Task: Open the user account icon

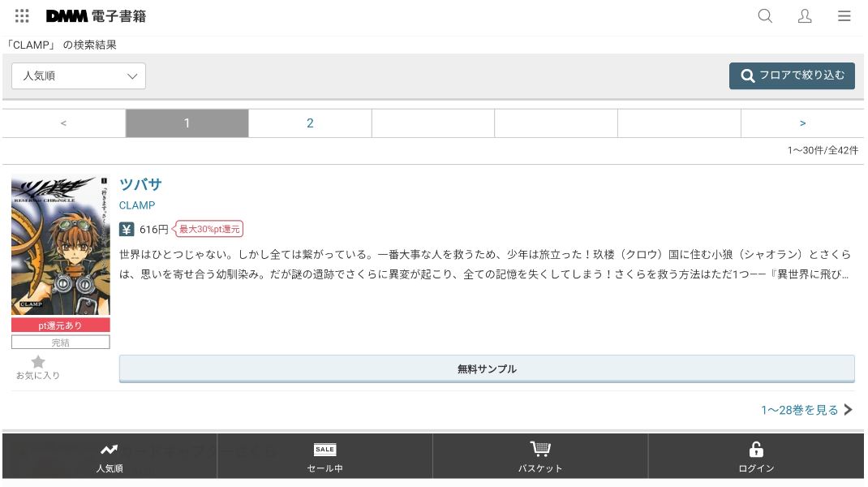Action: click(x=805, y=16)
